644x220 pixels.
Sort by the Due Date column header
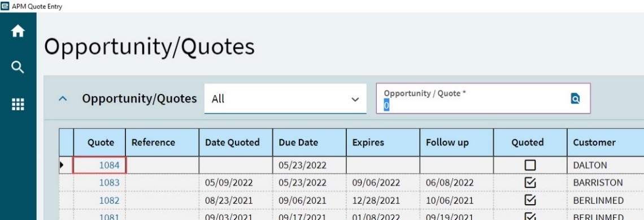click(x=309, y=143)
